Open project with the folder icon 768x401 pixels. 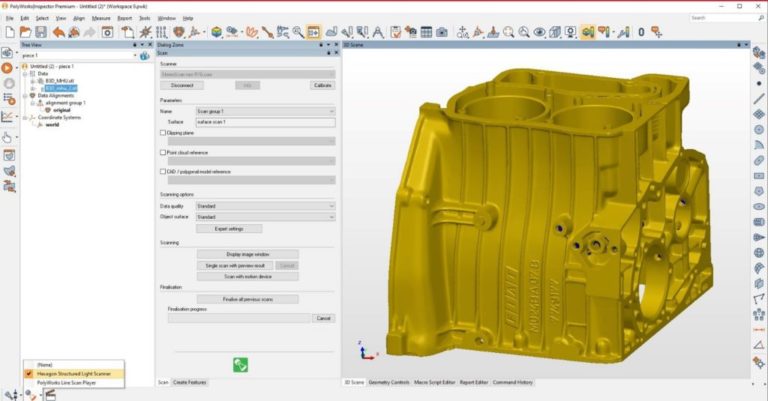coord(25,32)
